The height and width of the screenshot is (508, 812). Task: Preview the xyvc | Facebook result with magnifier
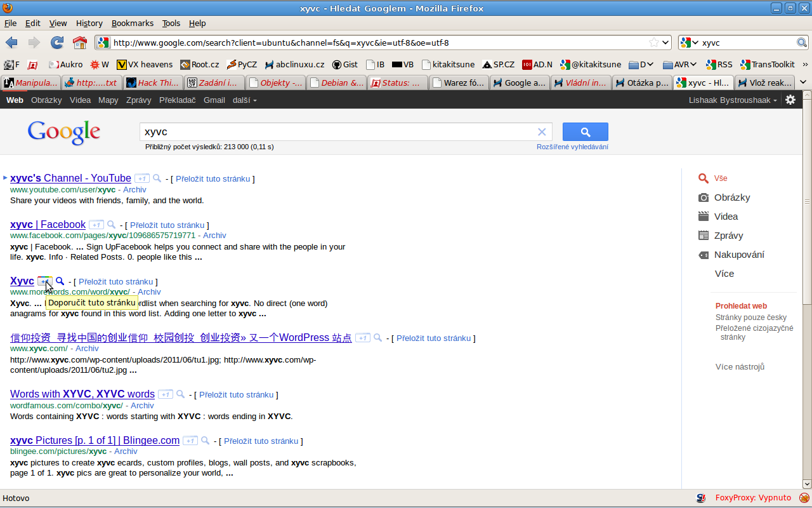(x=111, y=225)
